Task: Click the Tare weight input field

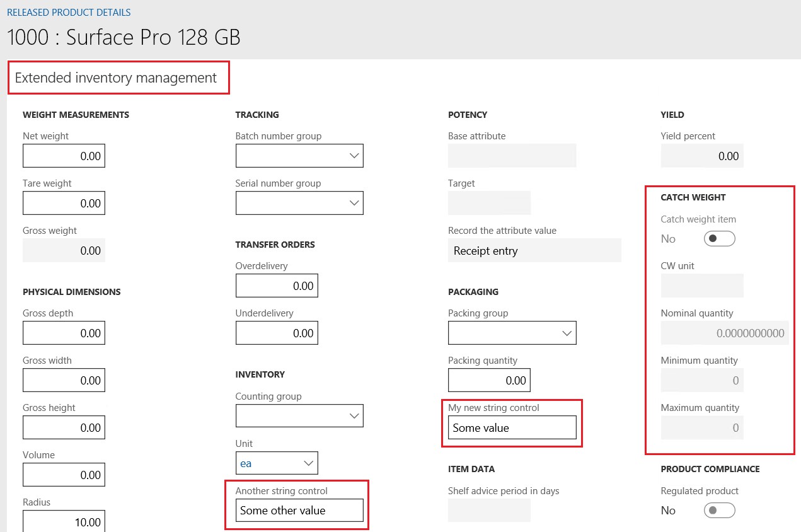Action: tap(63, 203)
